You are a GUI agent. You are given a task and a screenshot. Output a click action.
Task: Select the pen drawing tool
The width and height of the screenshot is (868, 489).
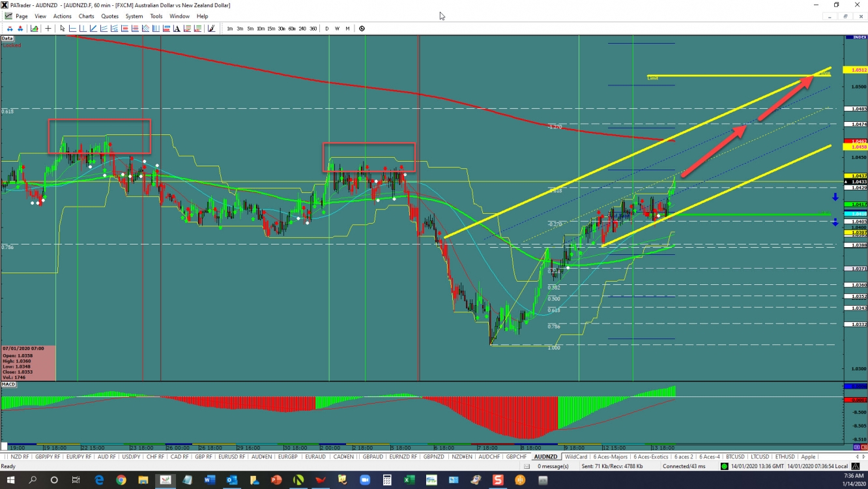tap(212, 29)
